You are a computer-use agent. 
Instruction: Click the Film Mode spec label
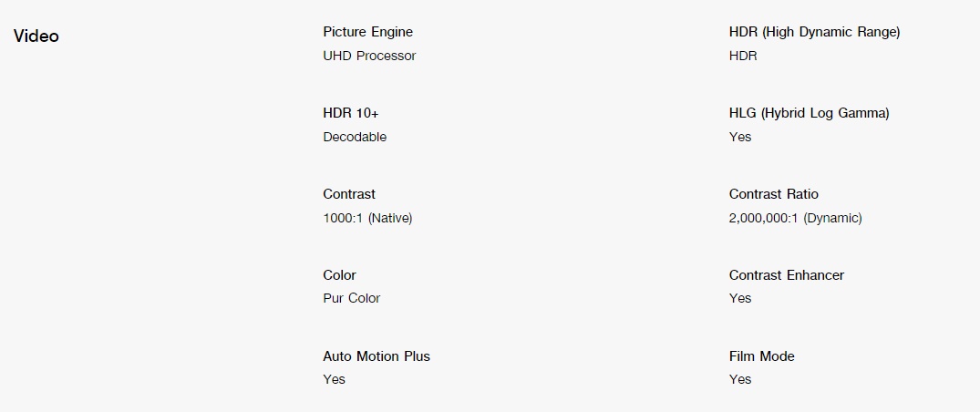[761, 356]
